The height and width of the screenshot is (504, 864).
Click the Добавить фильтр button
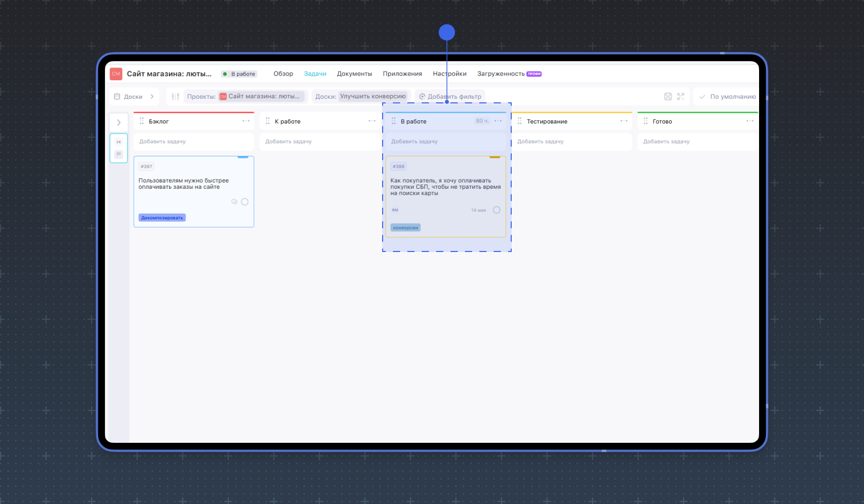click(x=450, y=97)
